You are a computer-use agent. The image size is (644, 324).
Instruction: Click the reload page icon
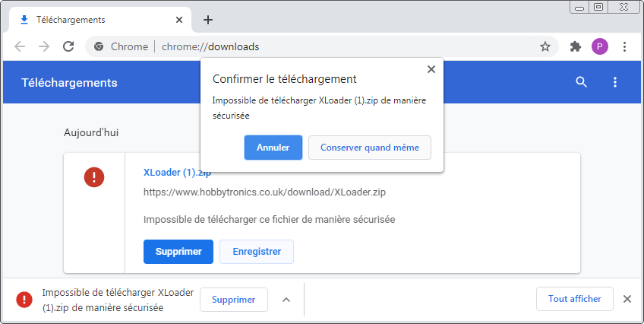tap(68, 46)
